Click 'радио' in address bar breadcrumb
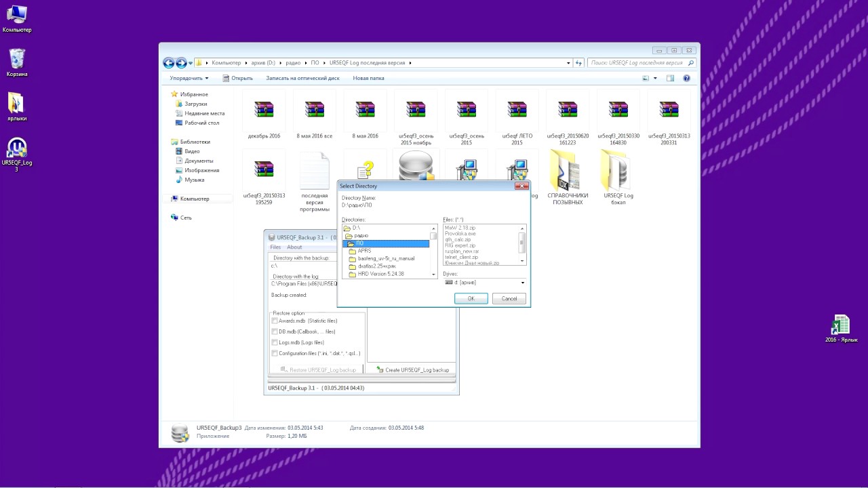Screen dimensions: 868x488 pos(293,63)
